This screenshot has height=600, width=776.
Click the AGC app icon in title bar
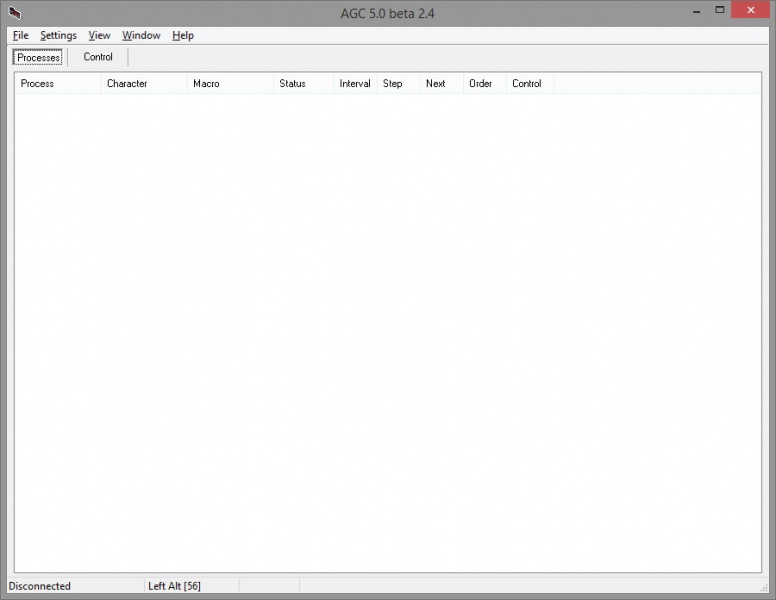[14, 13]
